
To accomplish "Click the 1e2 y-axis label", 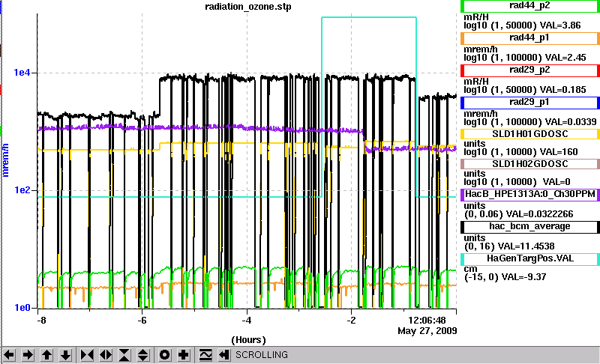I will click(22, 189).
